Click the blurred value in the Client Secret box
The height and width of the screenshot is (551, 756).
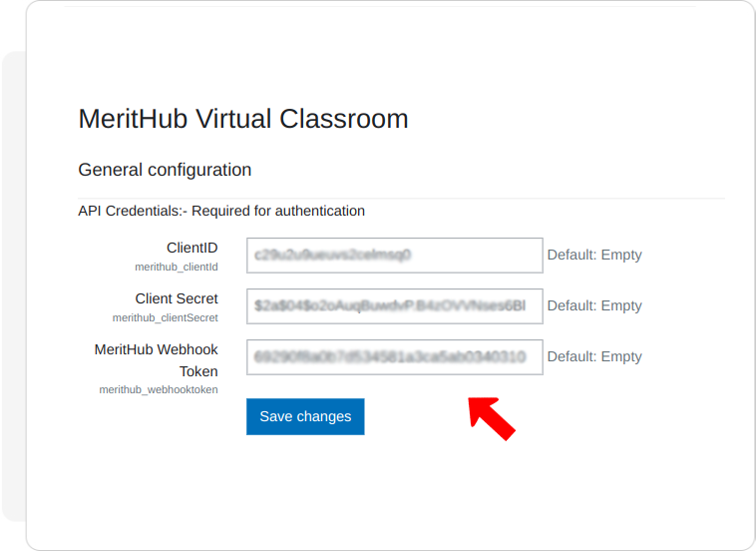point(390,305)
